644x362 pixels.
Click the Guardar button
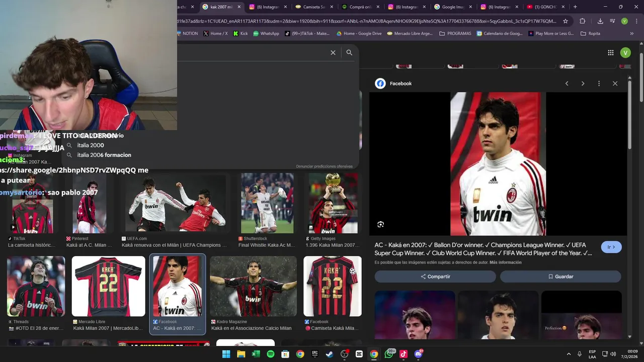coord(560,277)
